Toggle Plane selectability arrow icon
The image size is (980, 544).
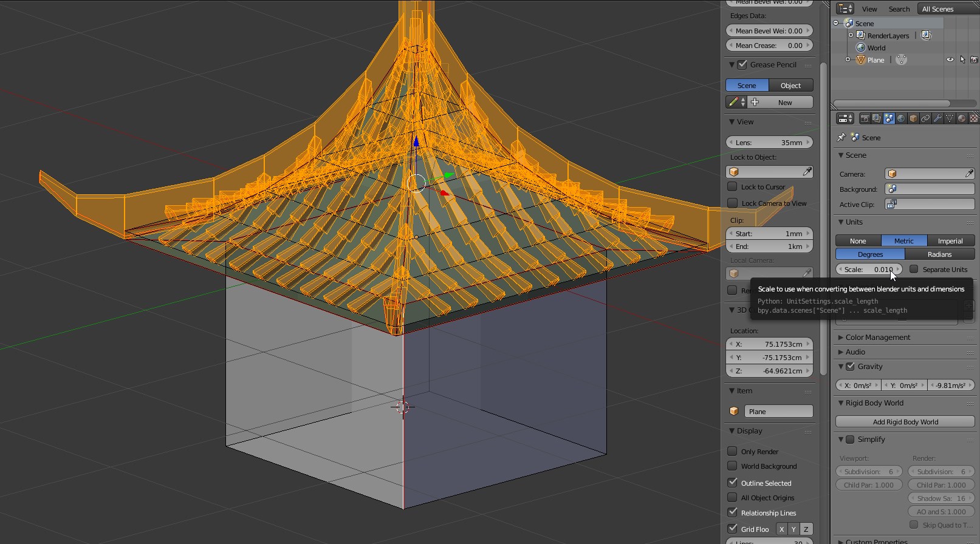point(962,59)
